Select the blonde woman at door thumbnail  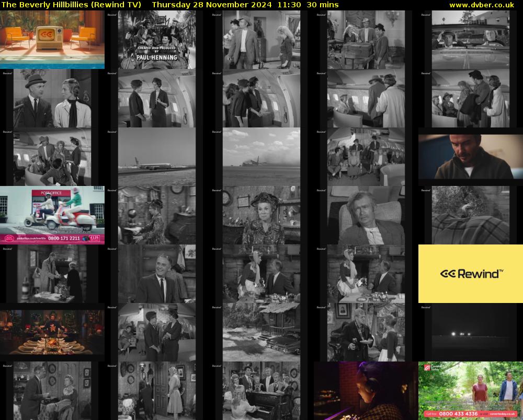(x=157, y=391)
